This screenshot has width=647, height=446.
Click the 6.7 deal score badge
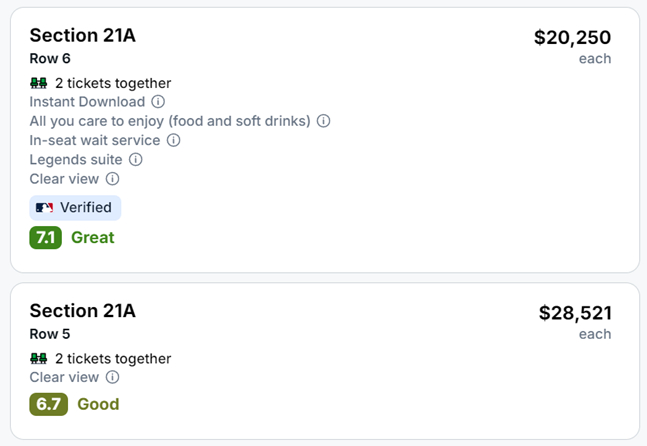(49, 404)
